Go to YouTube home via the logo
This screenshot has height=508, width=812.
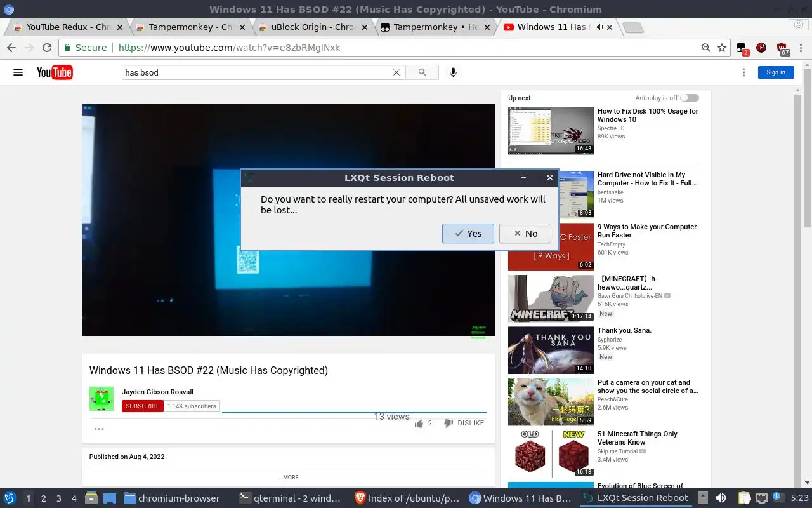55,72
